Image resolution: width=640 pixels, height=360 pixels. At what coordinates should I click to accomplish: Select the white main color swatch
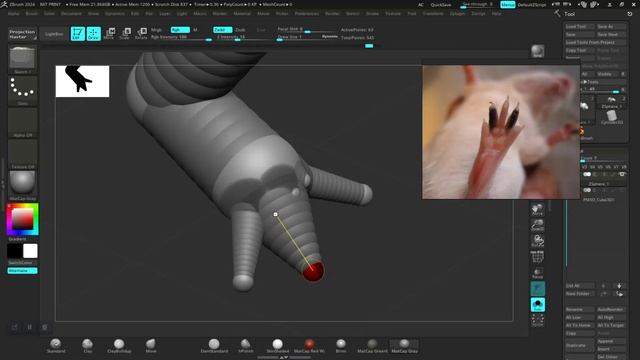pyautogui.click(x=30, y=251)
